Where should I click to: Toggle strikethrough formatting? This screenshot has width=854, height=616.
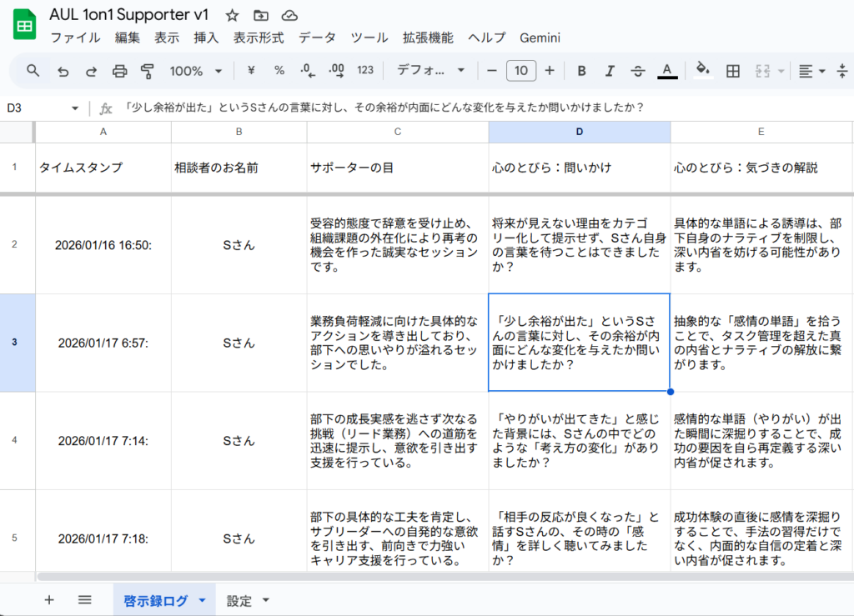tap(638, 71)
